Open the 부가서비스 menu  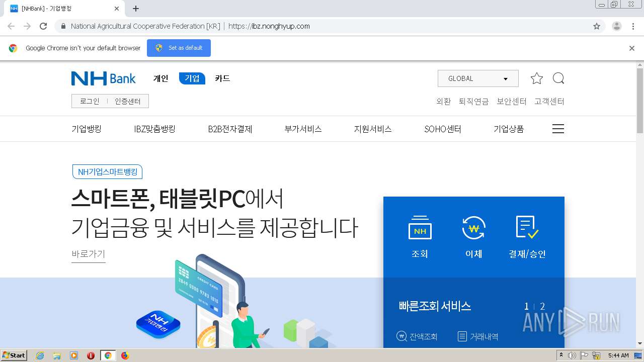pyautogui.click(x=303, y=129)
